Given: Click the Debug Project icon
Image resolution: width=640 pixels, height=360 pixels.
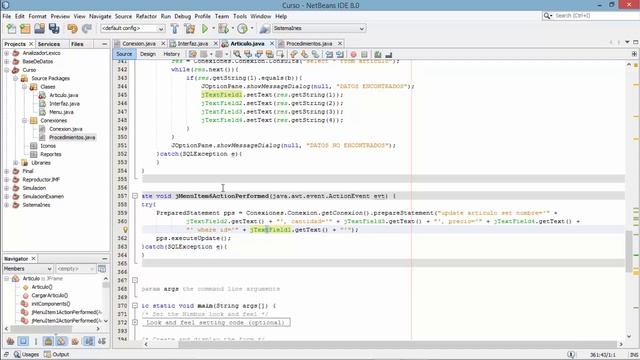Looking at the screenshot, I should [223, 29].
